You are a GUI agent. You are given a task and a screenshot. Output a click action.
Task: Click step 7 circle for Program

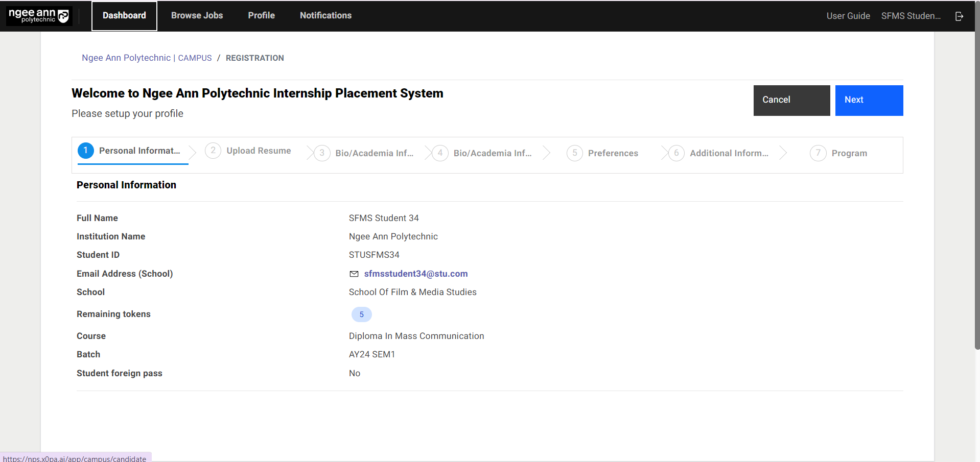[x=818, y=153]
